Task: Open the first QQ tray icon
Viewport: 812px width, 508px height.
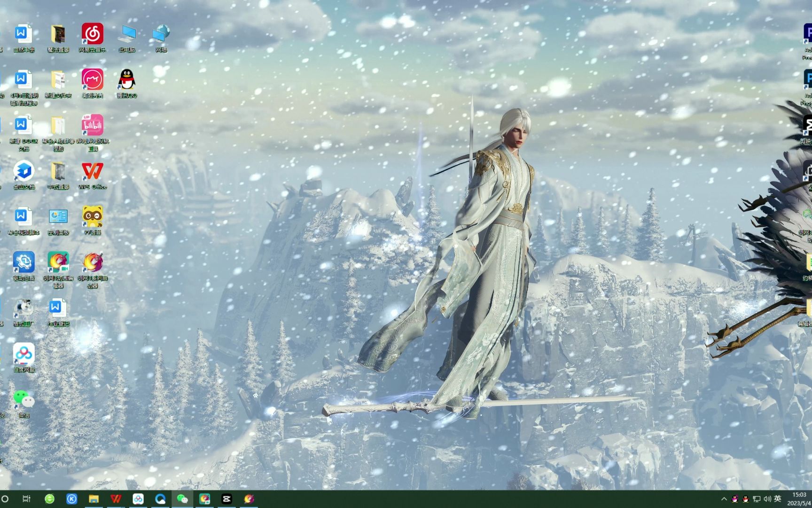Action: click(734, 499)
